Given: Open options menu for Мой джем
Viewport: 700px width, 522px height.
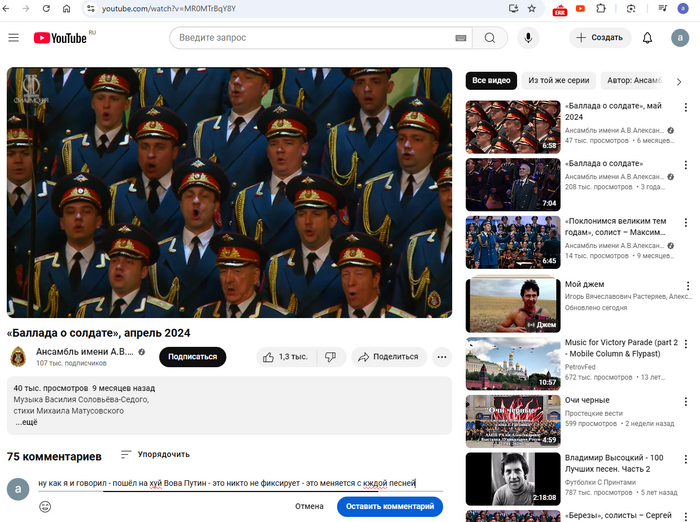Looking at the screenshot, I should [x=688, y=285].
